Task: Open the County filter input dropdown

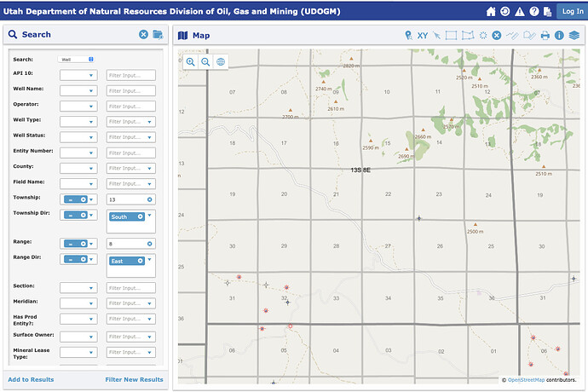Action: tap(130, 168)
